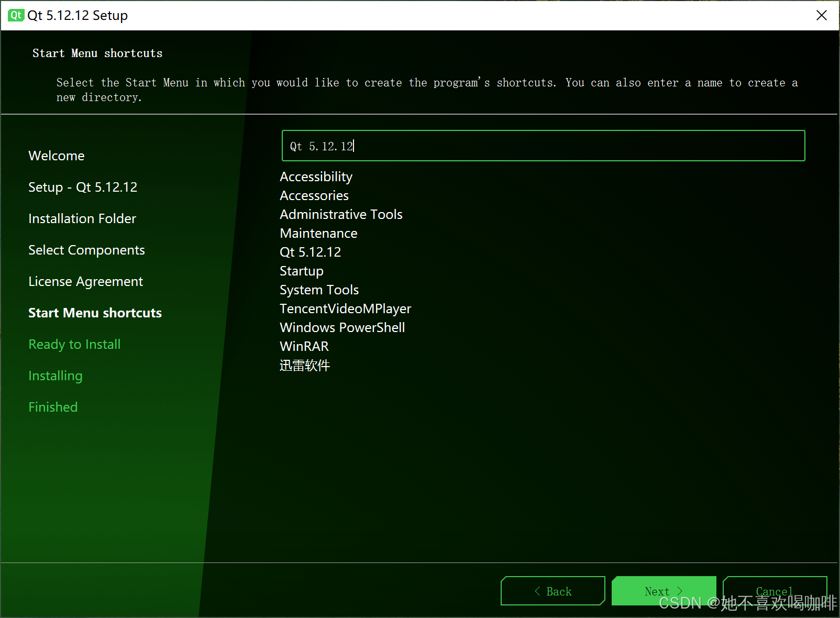Select the 迅雷软件 folder entry
The width and height of the screenshot is (840, 618).
pos(305,365)
